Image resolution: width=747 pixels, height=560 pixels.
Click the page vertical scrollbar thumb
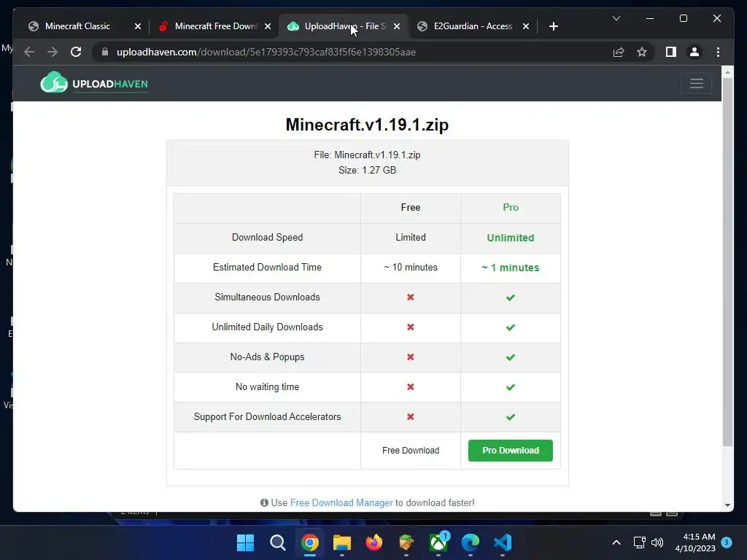[x=727, y=262]
